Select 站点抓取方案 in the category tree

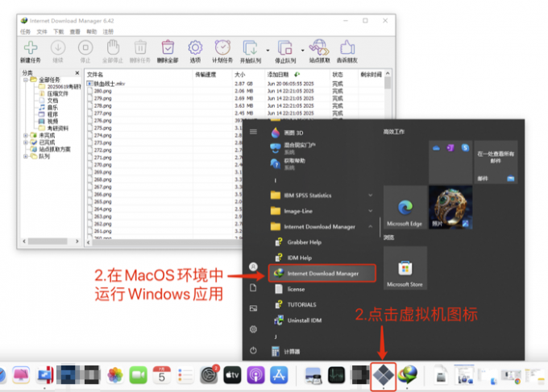pyautogui.click(x=55, y=150)
